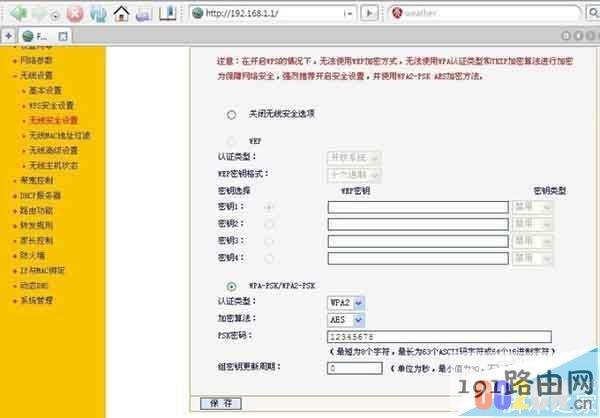
Task: Click the globe icon in the address bar
Action: (x=197, y=13)
